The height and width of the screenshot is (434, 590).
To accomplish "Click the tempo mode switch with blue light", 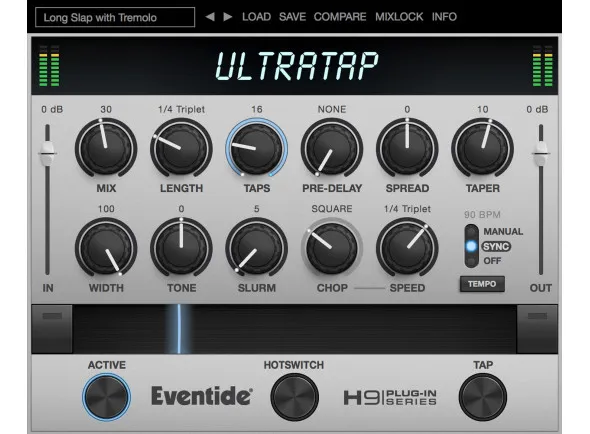I will tap(471, 246).
